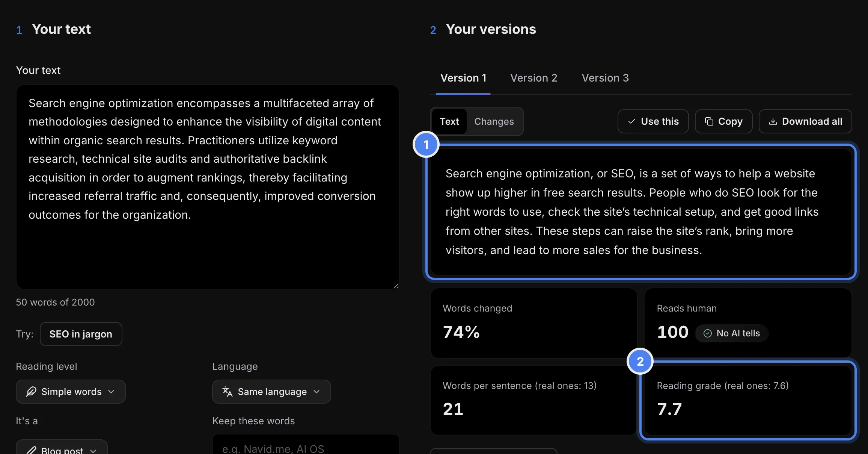868x454 pixels.
Task: Try the SEO in jargon sample
Action: point(81,334)
